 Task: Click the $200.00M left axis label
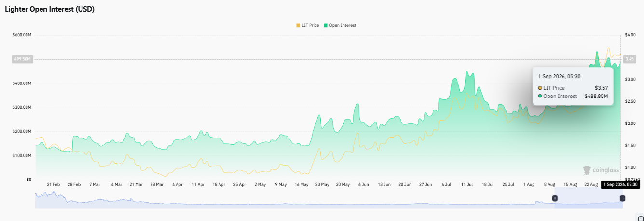pos(22,131)
